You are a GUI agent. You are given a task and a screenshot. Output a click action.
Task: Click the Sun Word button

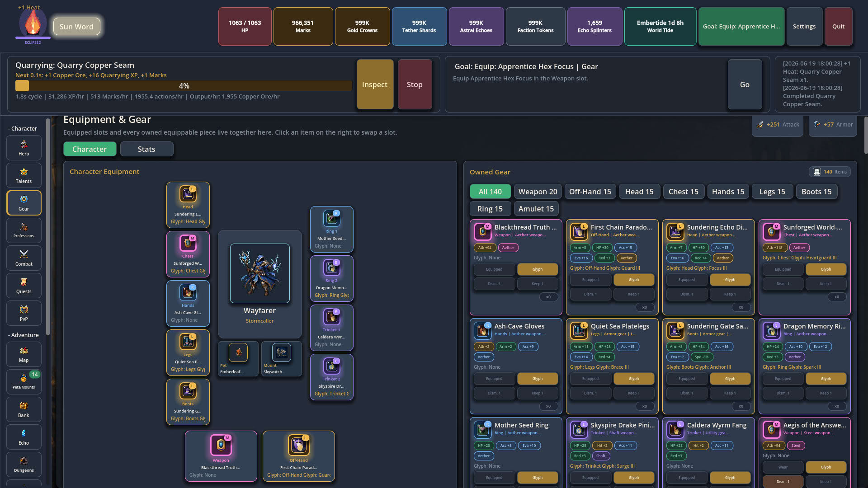pyautogui.click(x=76, y=27)
